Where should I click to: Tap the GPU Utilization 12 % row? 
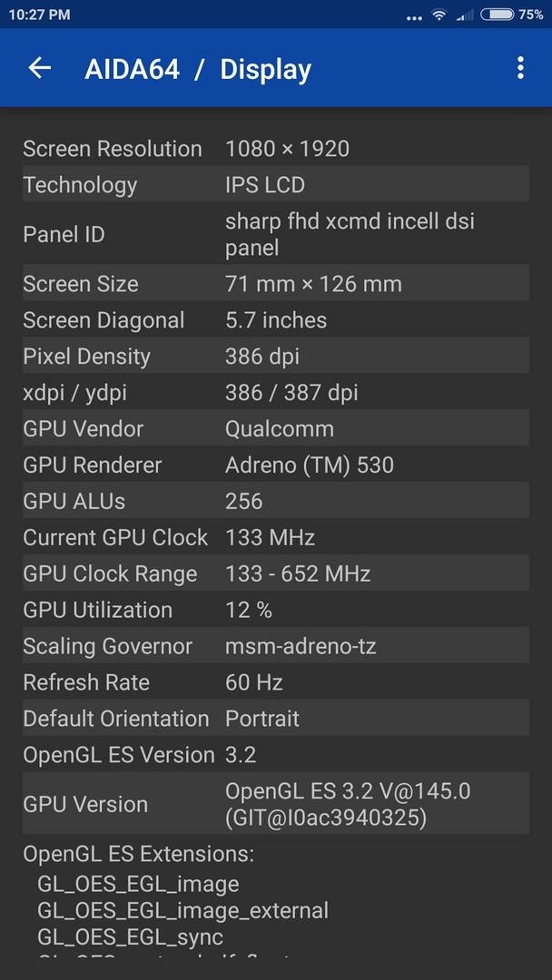(x=276, y=610)
